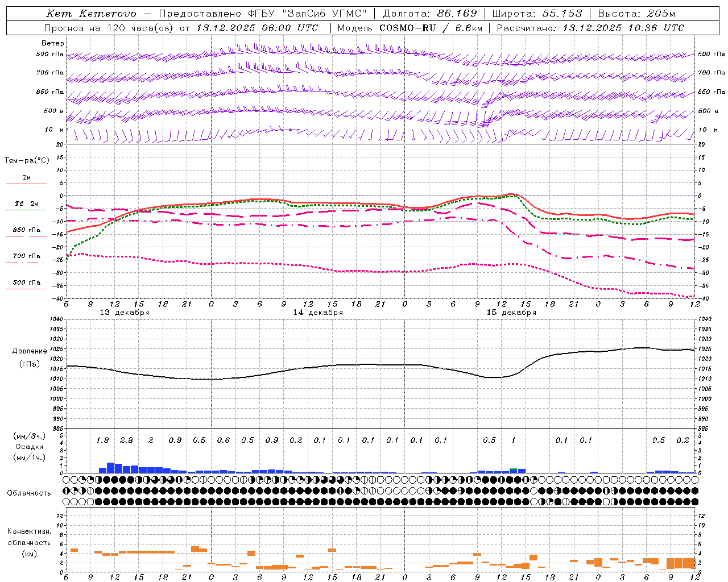Click the 700 гПа temperature legend entry
This screenshot has width=728, height=582.
(x=27, y=256)
